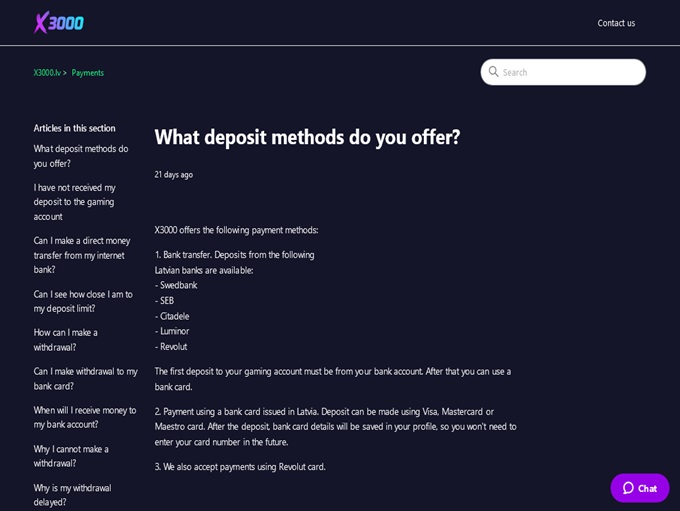
Task: Open "I have not received my deposit" article
Action: tap(75, 201)
